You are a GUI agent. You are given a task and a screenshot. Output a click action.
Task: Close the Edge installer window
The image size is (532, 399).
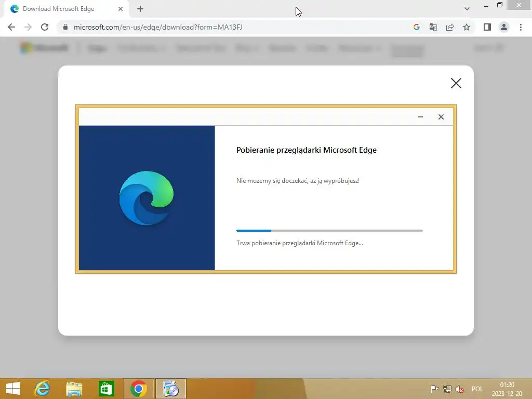pyautogui.click(x=441, y=117)
